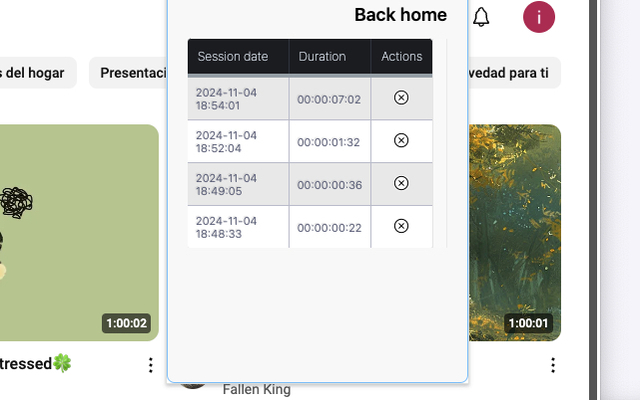This screenshot has height=400, width=640.
Task: Remove the 18:49:05 session row
Action: pos(401,184)
